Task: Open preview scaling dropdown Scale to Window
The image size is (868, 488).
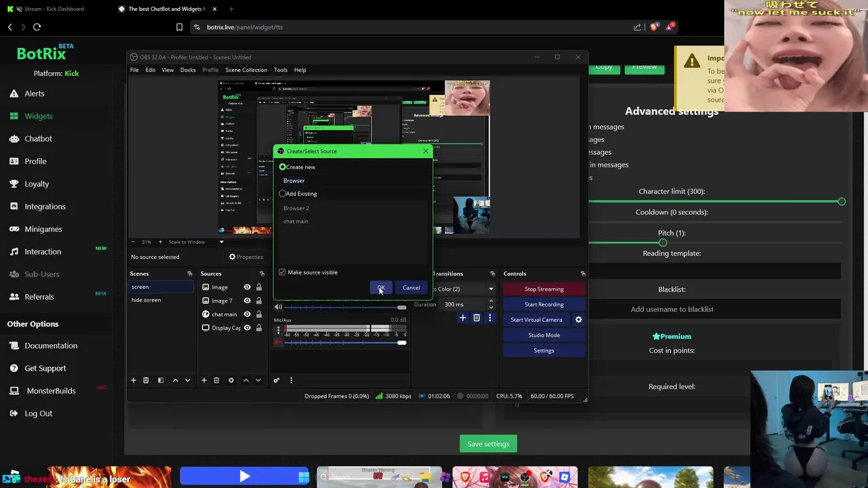Action: [196, 242]
